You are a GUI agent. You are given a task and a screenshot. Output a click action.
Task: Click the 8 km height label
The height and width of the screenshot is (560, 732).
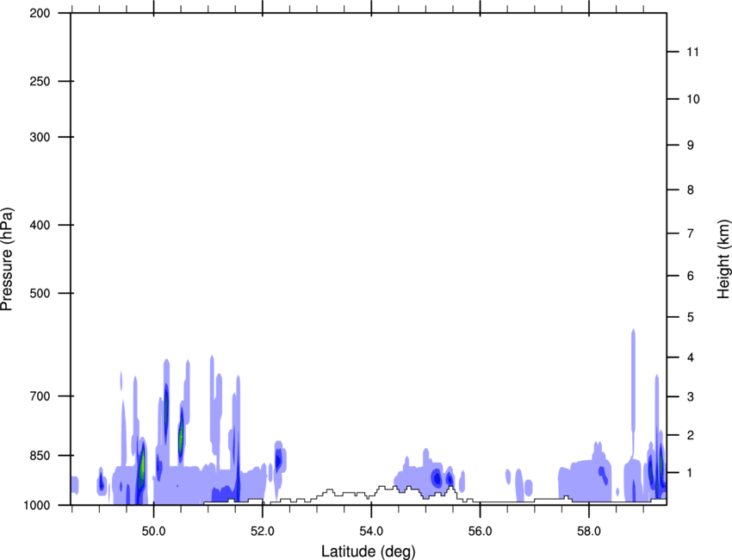(691, 190)
